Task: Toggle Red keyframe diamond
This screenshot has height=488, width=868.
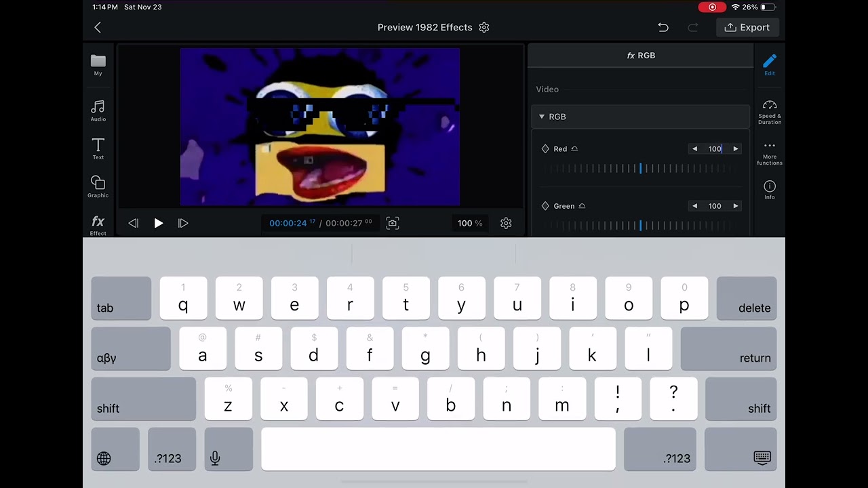Action: [x=545, y=149]
